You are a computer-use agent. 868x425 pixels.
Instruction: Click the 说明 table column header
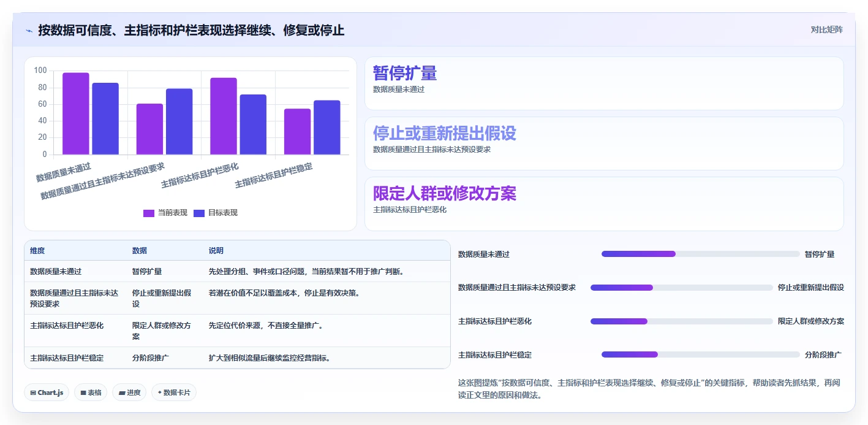point(216,251)
